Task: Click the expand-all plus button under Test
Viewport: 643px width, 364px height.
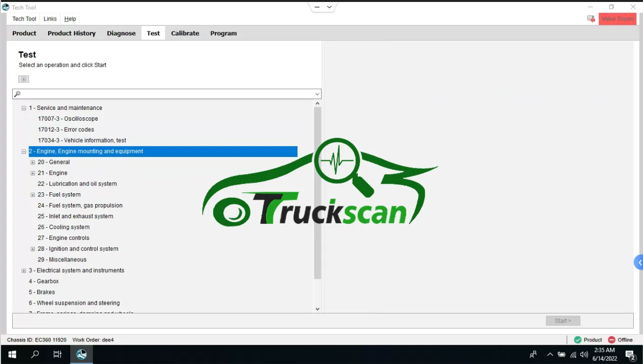Action: (x=24, y=79)
